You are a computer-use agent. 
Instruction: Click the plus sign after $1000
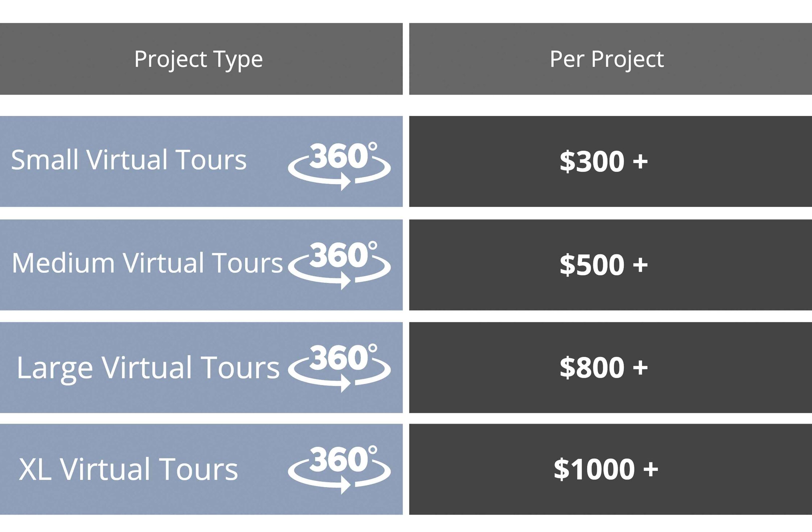[x=651, y=469]
